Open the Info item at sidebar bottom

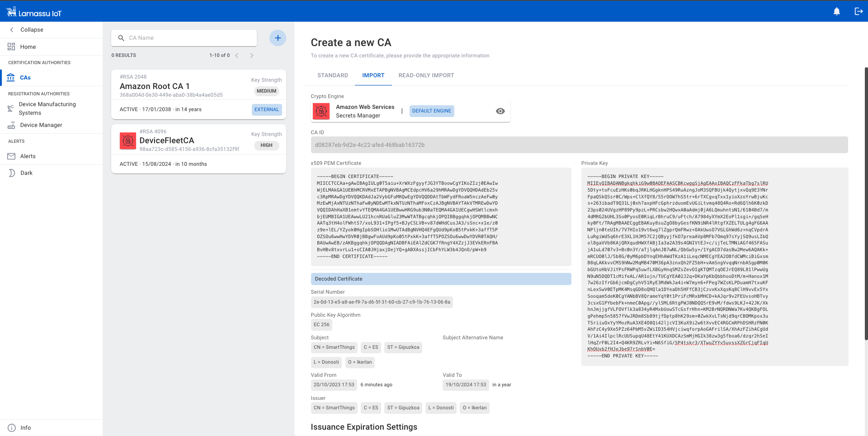coord(25,428)
